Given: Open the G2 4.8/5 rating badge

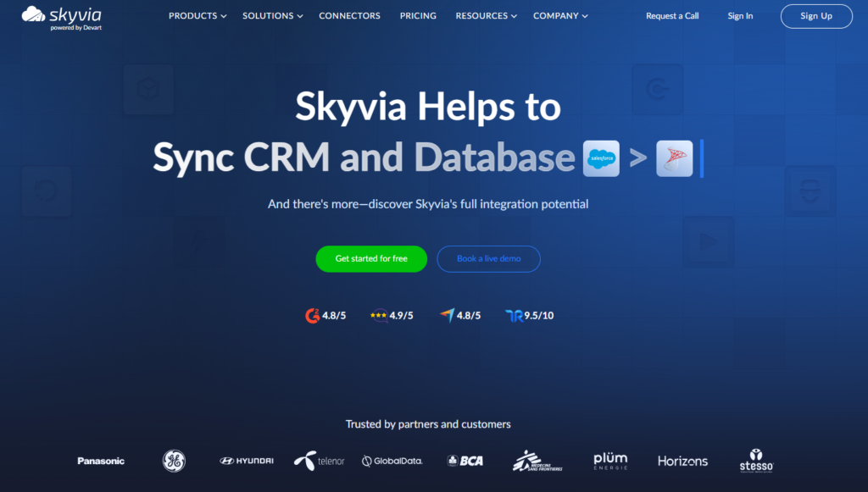Looking at the screenshot, I should 325,314.
